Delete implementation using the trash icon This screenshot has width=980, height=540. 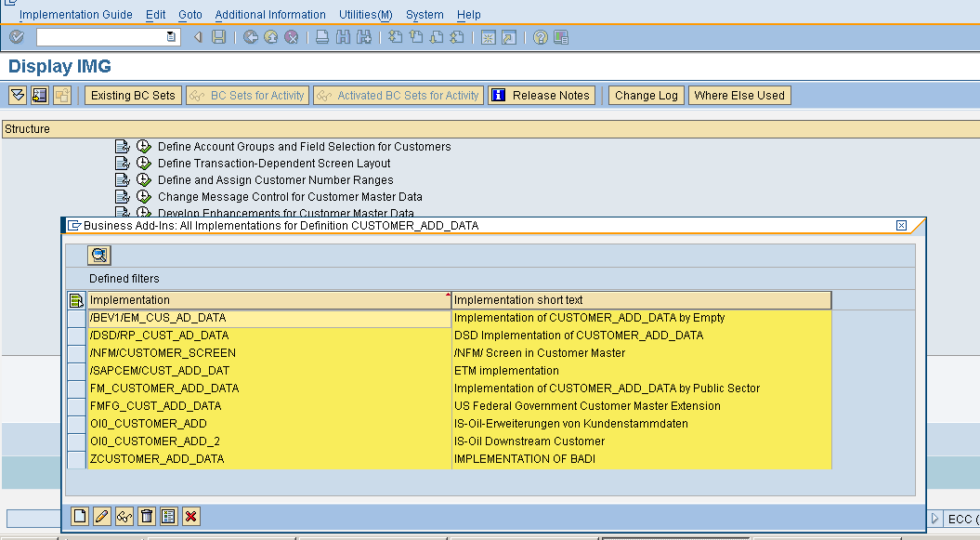(x=146, y=516)
